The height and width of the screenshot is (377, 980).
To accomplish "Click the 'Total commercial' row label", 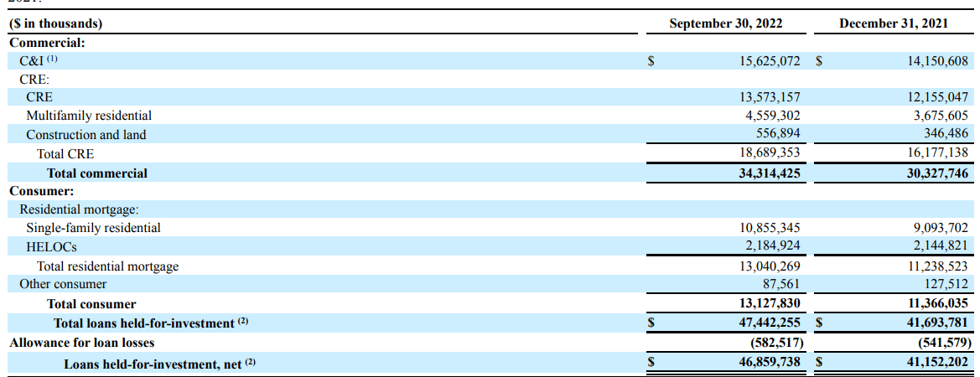I will coord(97,173).
